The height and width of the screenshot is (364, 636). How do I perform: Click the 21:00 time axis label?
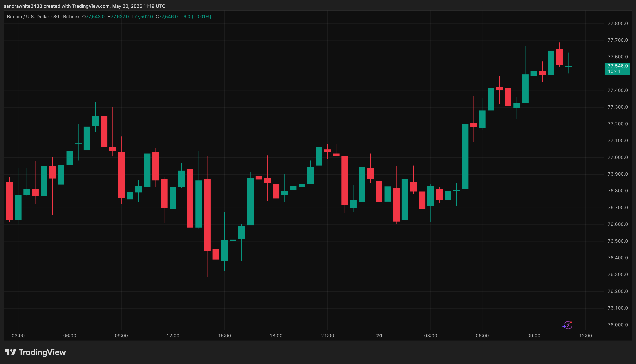[328, 336]
